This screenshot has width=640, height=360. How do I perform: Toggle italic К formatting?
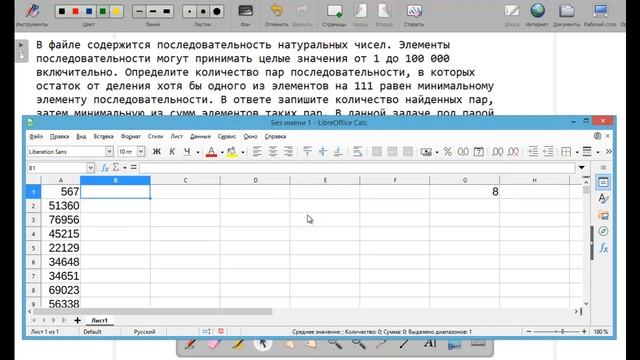[x=172, y=152]
